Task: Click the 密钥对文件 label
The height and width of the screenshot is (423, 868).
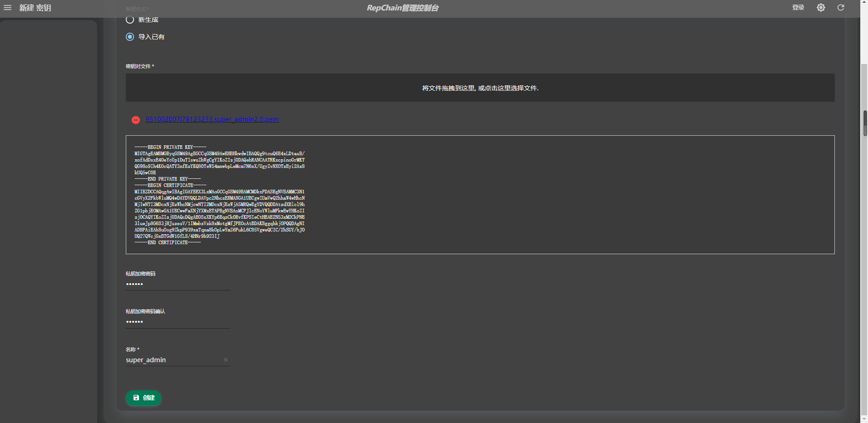Action: pos(140,66)
